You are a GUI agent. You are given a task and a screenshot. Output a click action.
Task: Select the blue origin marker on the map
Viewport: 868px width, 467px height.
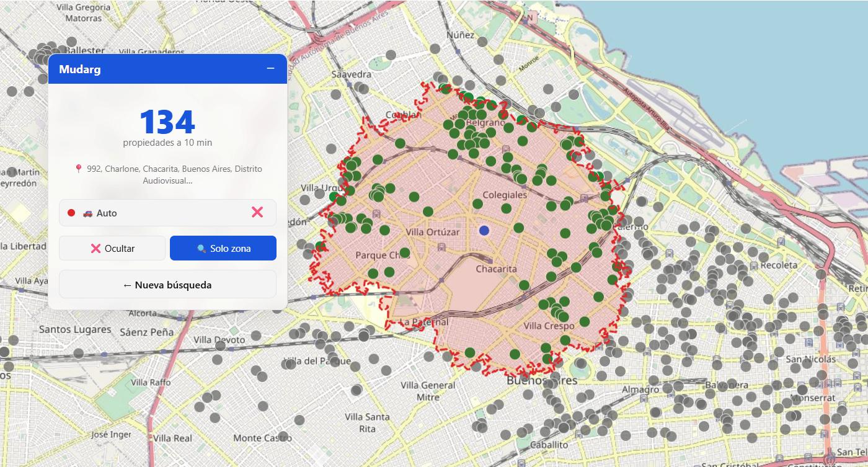click(x=484, y=230)
